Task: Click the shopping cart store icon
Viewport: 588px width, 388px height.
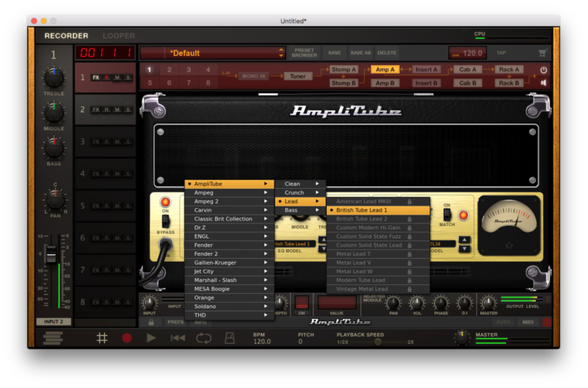Action: coord(542,53)
